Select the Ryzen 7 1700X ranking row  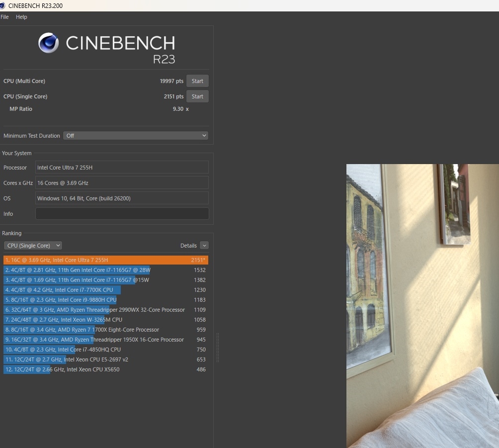click(106, 330)
